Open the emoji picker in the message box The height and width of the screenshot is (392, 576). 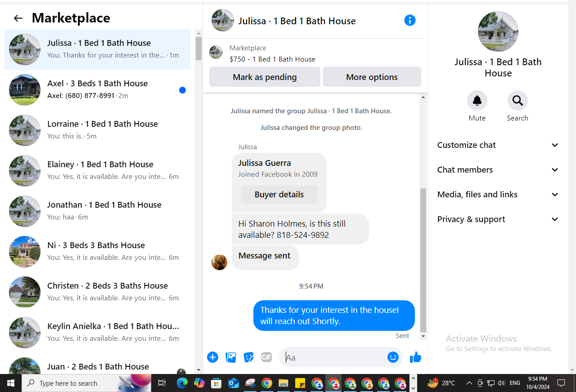tap(393, 357)
